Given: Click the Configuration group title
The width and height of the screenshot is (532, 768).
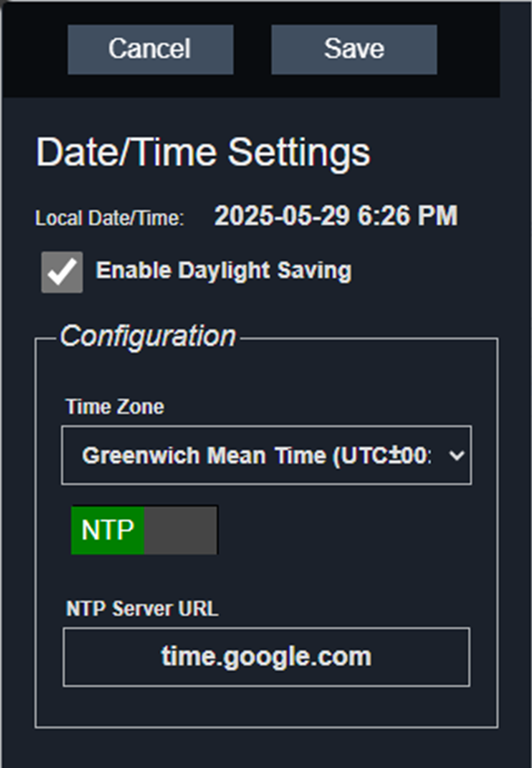Looking at the screenshot, I should 148,336.
